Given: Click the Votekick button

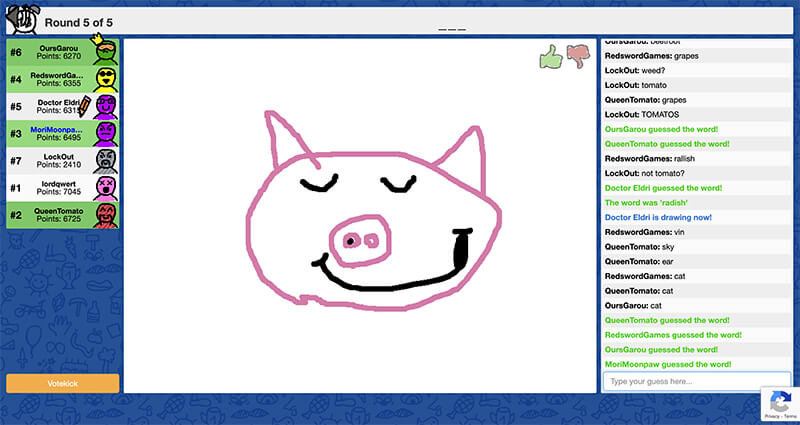Looking at the screenshot, I should coord(63,383).
